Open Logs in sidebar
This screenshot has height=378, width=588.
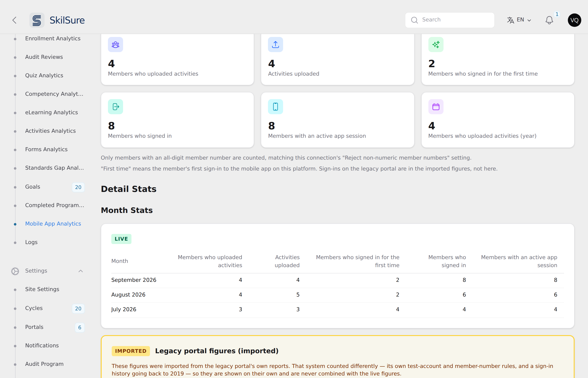click(31, 242)
